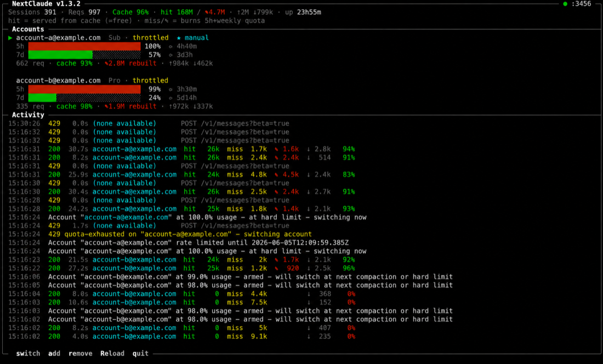
Task: Select the 10.6s account-b activity row
Action: pyautogui.click(x=181, y=303)
